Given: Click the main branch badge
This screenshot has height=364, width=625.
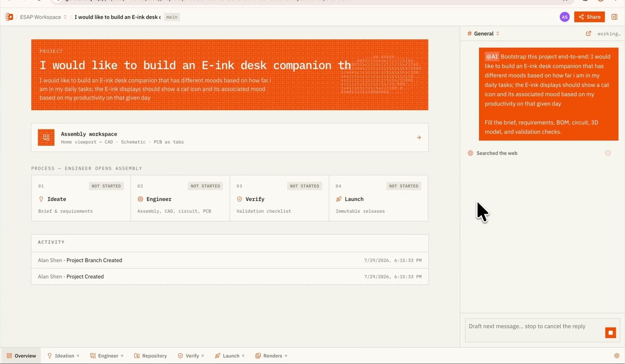Looking at the screenshot, I should (x=171, y=17).
